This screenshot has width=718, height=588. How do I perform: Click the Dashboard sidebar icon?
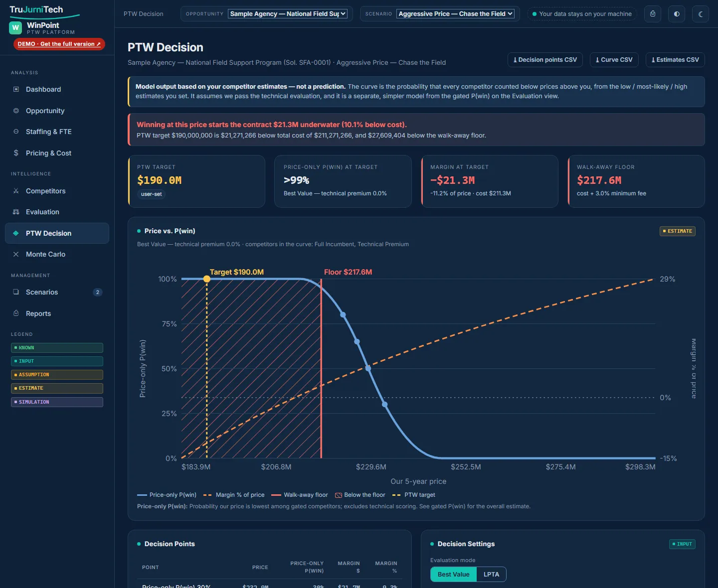click(16, 89)
